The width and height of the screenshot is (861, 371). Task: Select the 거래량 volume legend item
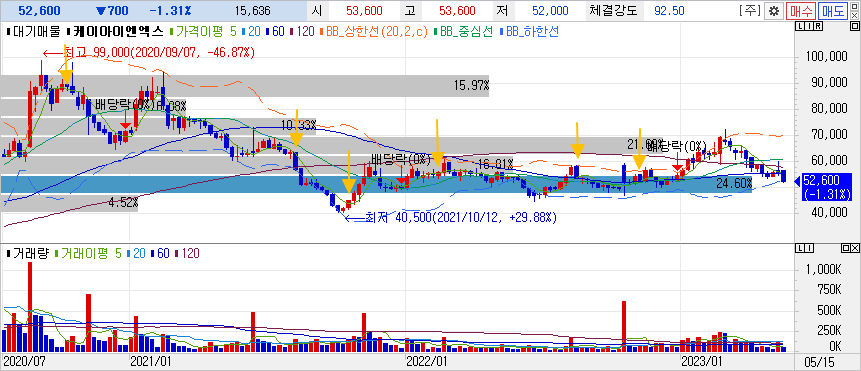click(27, 254)
